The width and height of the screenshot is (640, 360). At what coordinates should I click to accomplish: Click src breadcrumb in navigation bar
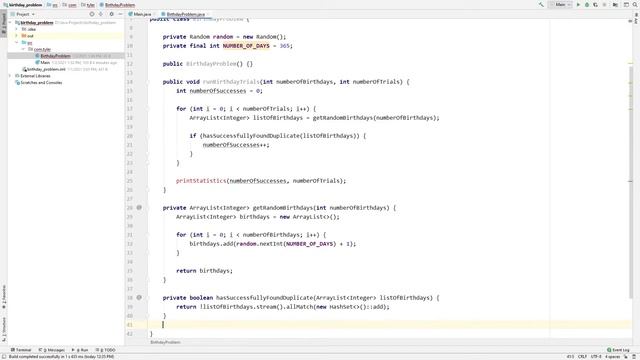coord(52,5)
